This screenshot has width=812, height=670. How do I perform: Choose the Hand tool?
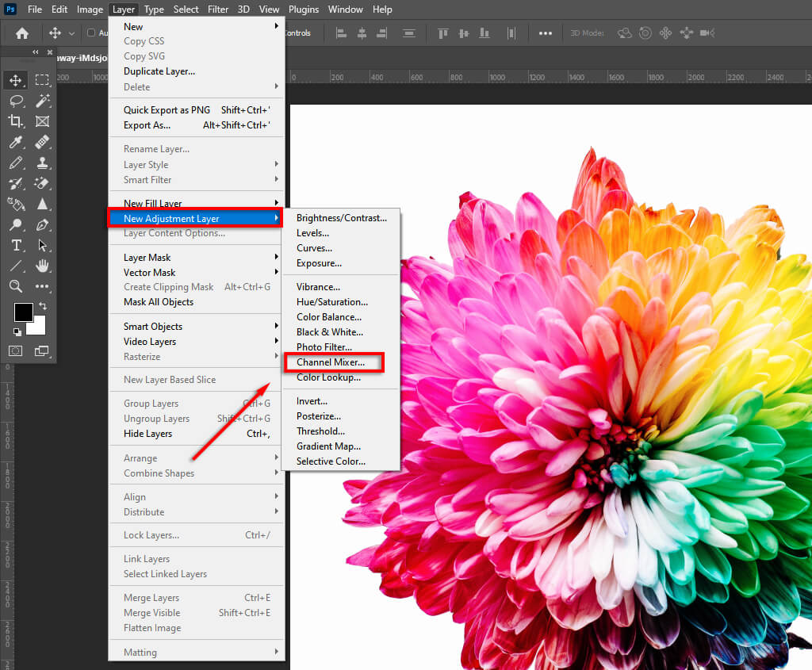(42, 266)
